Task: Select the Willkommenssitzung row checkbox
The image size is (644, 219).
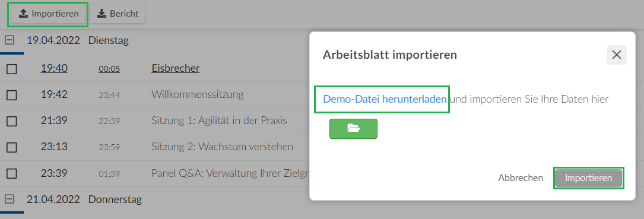Action: click(11, 96)
